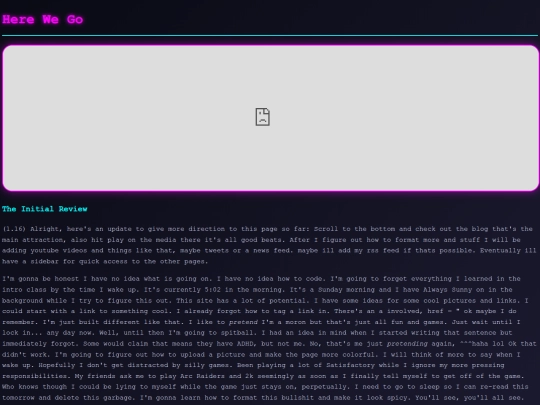Click the phrase "You'll see, you'll all see."
This screenshot has width=540, height=405.
[x=469, y=397]
